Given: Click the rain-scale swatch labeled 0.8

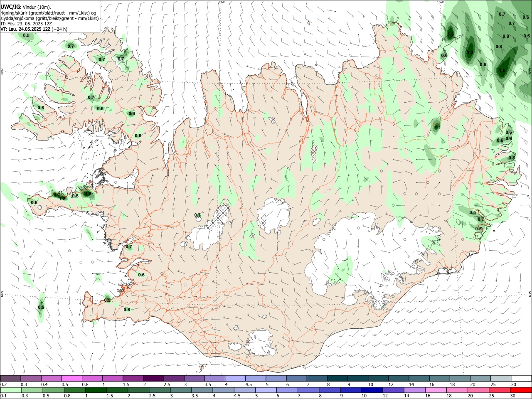Looking at the screenshot, I should (75, 390).
